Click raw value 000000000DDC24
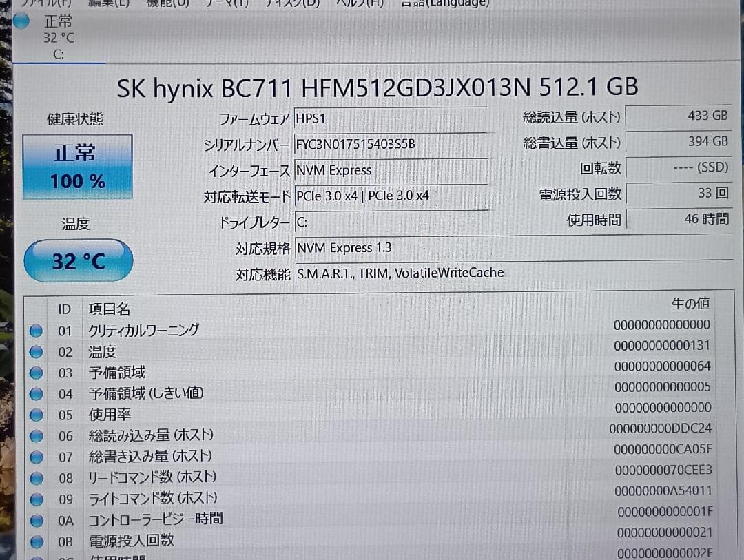 click(x=661, y=428)
